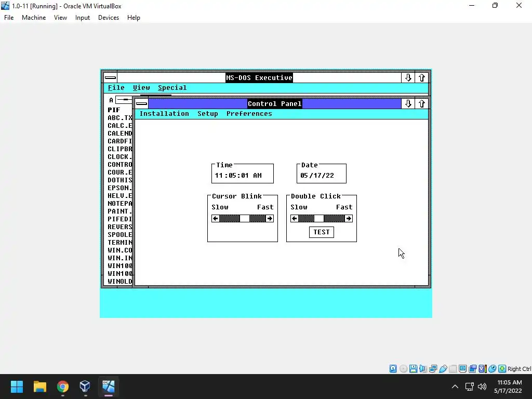Screen dimensions: 532x399
Task: Click the Cursor Blink slider thumb
Action: pyautogui.click(x=245, y=219)
